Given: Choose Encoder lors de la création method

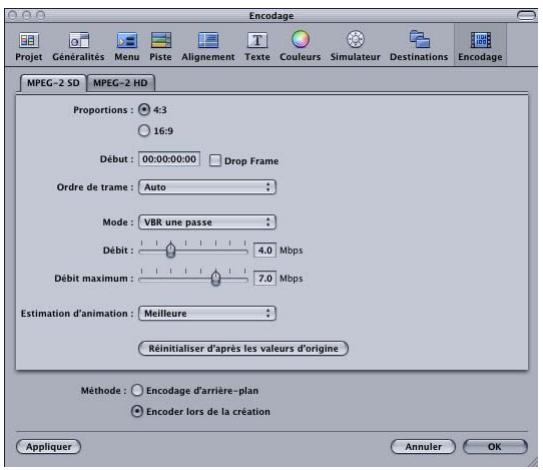Looking at the screenshot, I should [x=137, y=411].
